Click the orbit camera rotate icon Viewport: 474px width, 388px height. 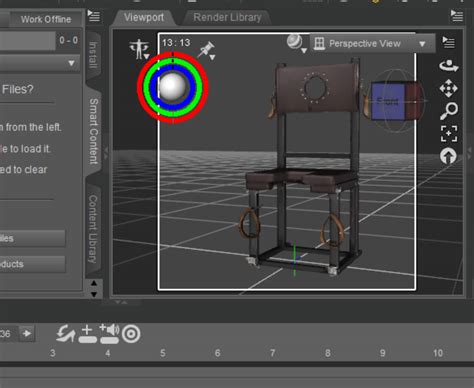[x=449, y=65]
